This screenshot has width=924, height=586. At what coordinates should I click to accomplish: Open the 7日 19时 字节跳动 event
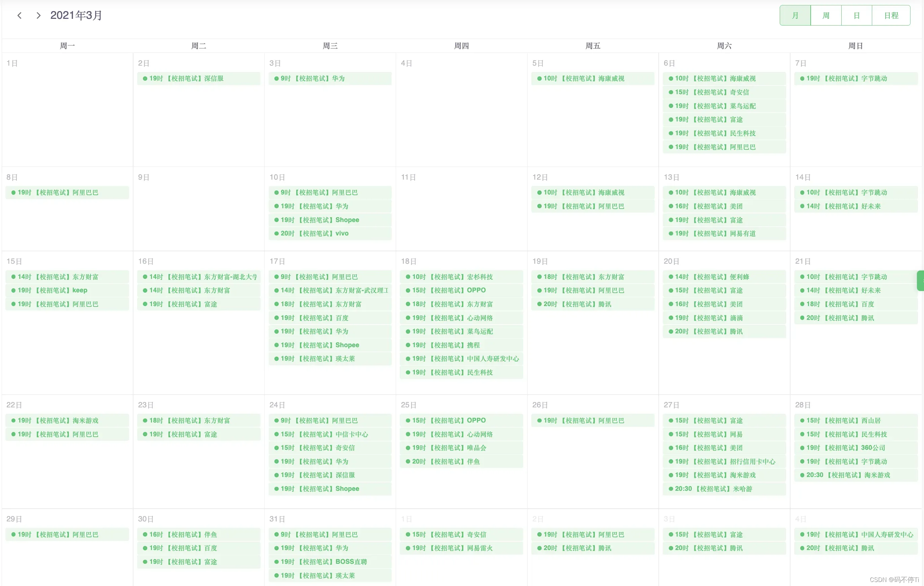pos(856,78)
